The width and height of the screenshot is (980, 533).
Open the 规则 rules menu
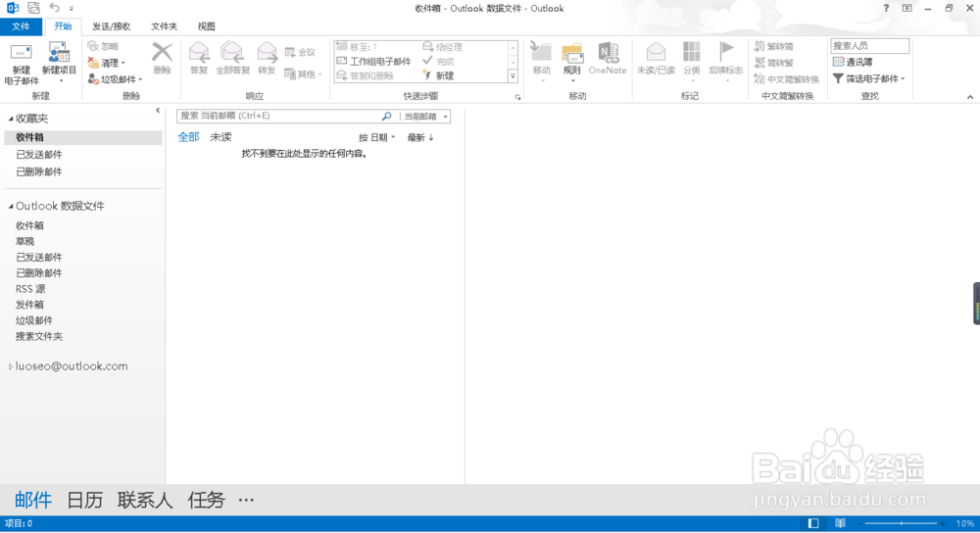572,61
